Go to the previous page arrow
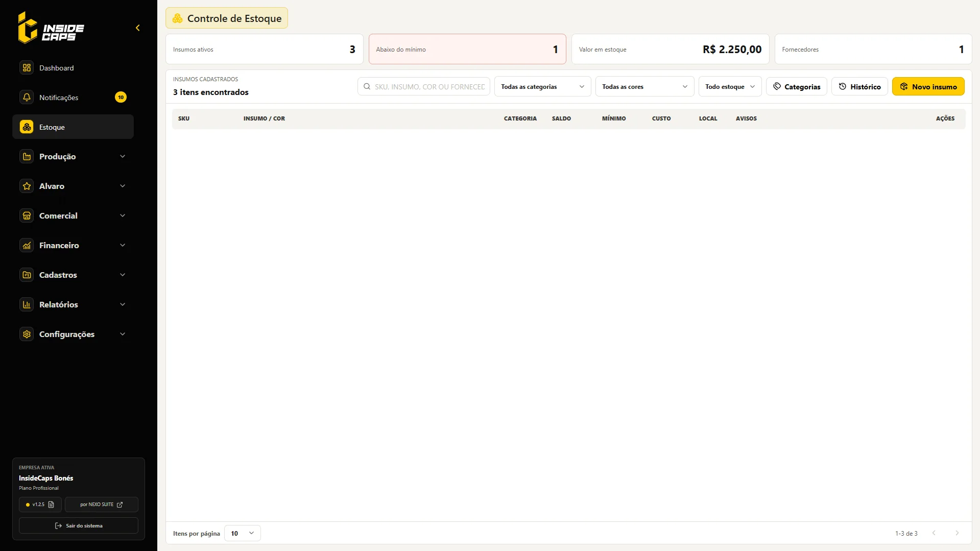Screen dimensions: 980x551 click(x=934, y=533)
